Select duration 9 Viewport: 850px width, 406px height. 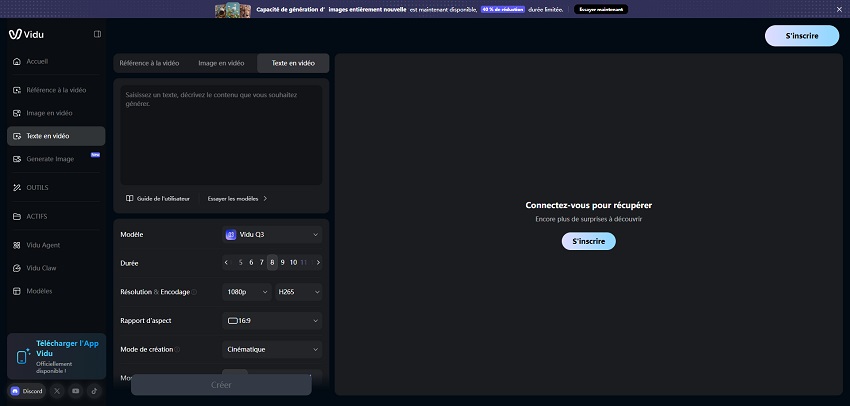click(282, 263)
